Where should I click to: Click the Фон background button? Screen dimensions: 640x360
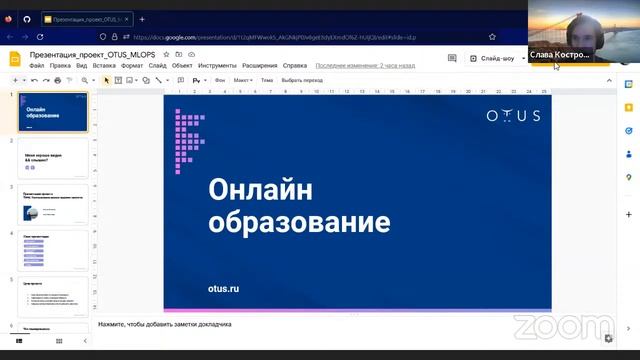coord(220,80)
